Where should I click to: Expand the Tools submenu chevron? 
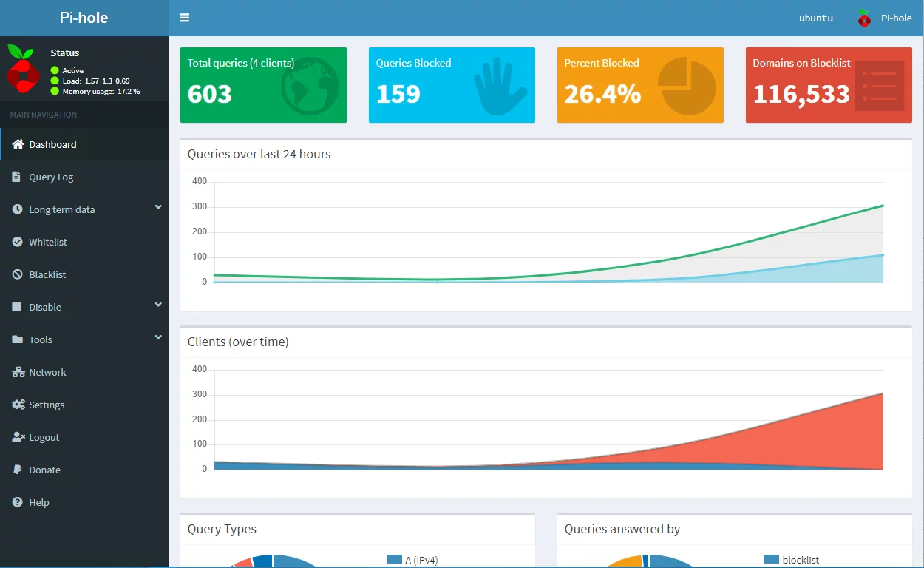click(x=158, y=338)
